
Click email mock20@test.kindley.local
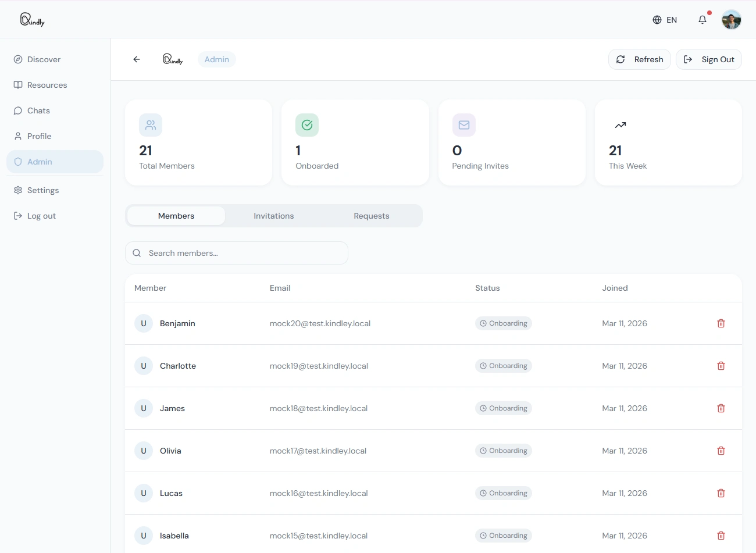[x=320, y=323]
